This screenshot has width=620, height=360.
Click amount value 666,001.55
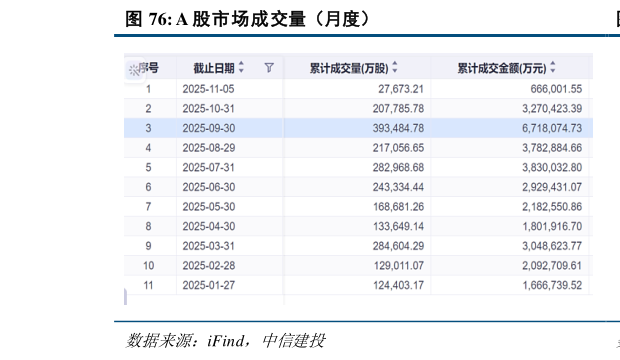556,89
